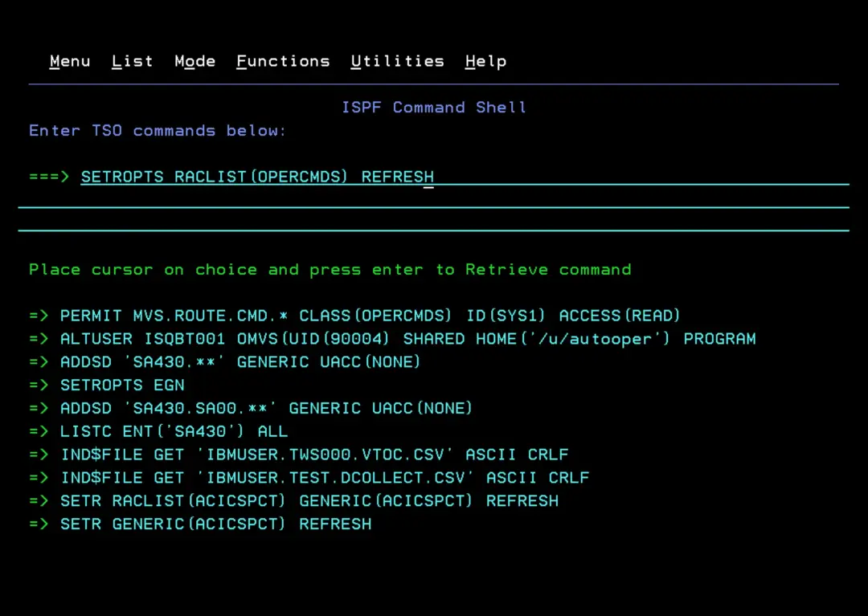Open the Menu pull-down

(70, 61)
